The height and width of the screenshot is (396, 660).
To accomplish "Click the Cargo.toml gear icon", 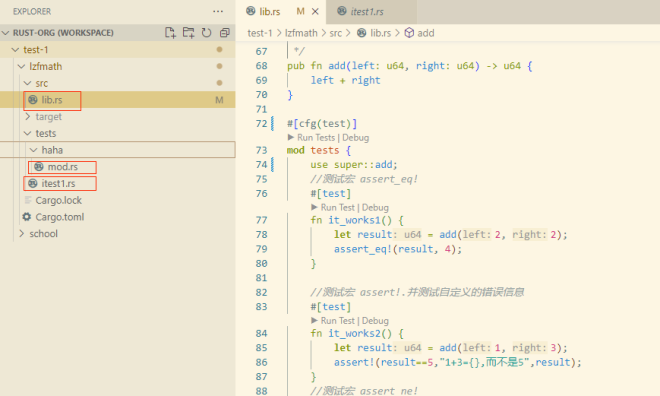I will tap(27, 217).
